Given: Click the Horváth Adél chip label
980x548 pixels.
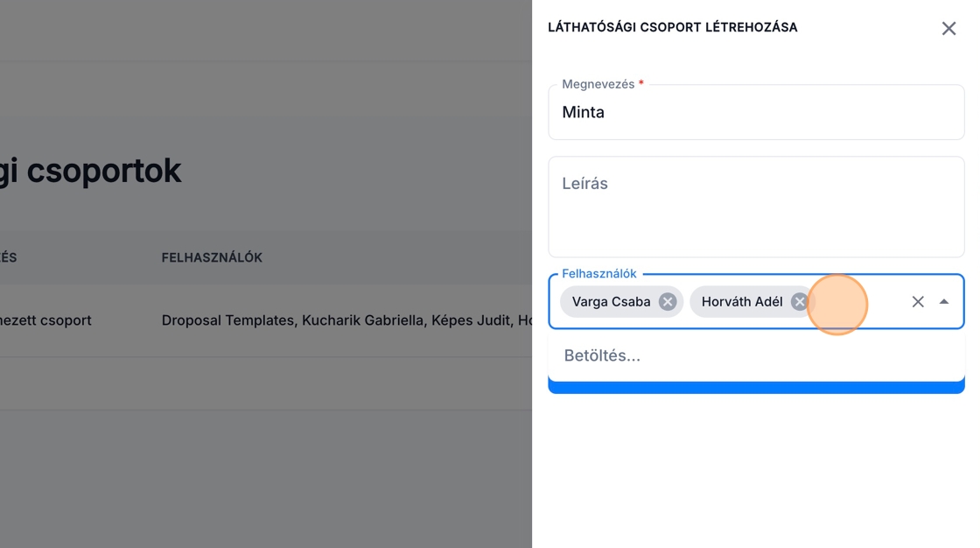Looking at the screenshot, I should (x=741, y=302).
